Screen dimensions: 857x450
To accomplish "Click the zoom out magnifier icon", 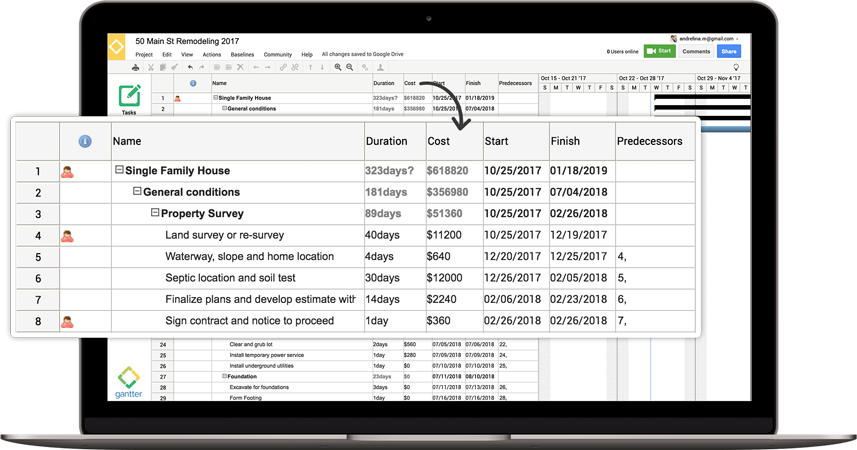I will [350, 67].
